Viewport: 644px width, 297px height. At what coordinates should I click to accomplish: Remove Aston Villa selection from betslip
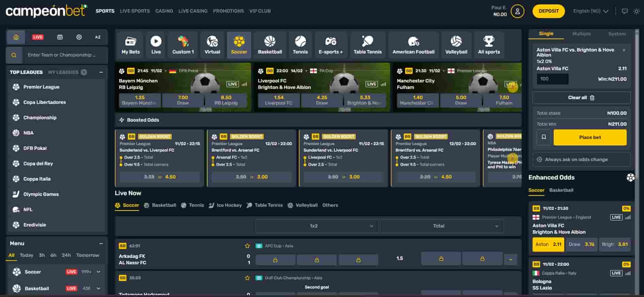coord(624,50)
